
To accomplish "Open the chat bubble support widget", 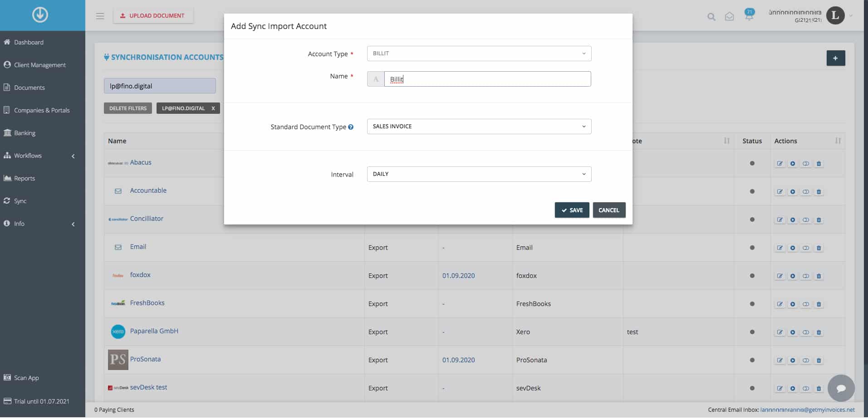I will [x=841, y=388].
